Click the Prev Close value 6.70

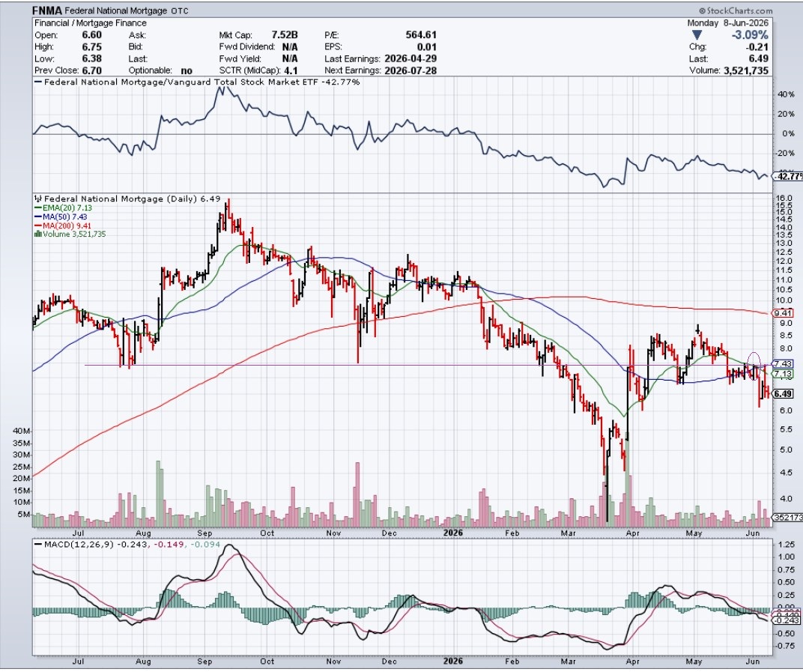pos(91,70)
